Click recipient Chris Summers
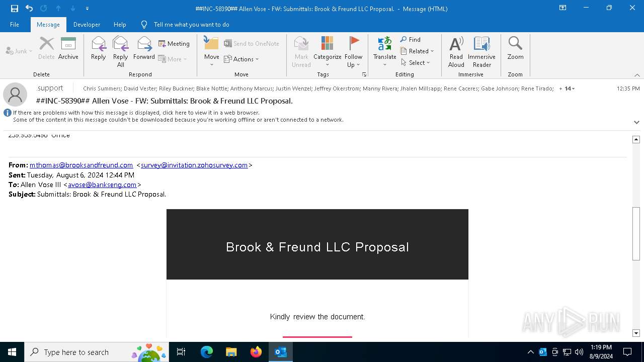Image resolution: width=644 pixels, height=362 pixels. [x=101, y=88]
